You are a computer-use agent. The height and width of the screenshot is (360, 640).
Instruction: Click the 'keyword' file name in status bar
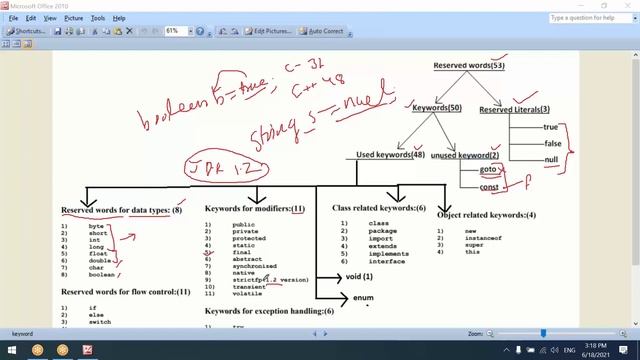tap(22, 334)
